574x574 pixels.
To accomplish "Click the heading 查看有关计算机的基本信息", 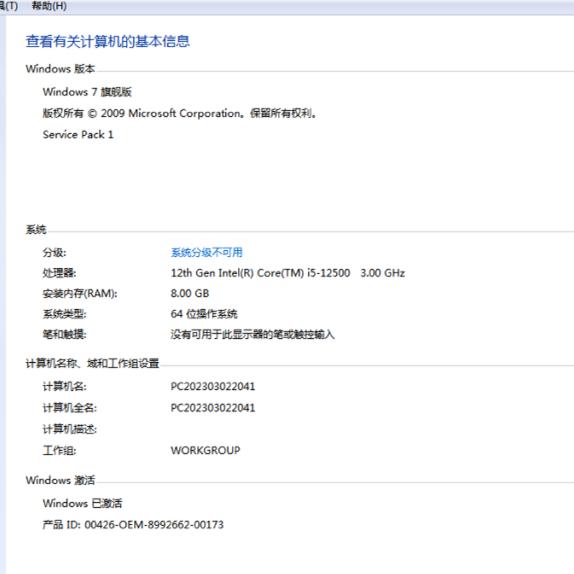I will coord(108,41).
